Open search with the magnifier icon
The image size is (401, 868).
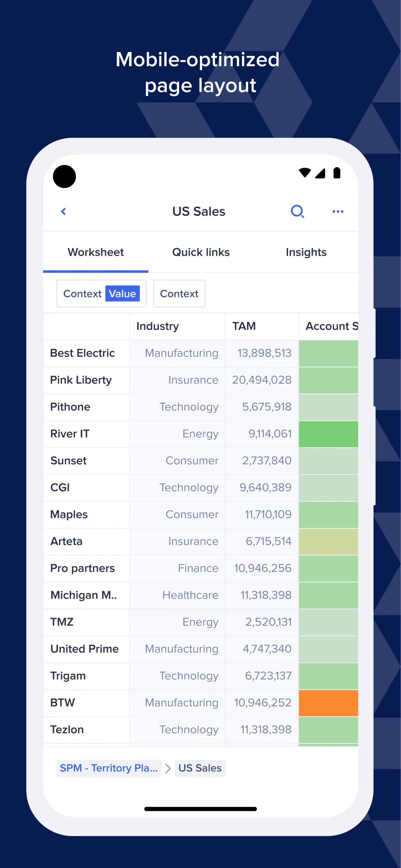coord(297,212)
